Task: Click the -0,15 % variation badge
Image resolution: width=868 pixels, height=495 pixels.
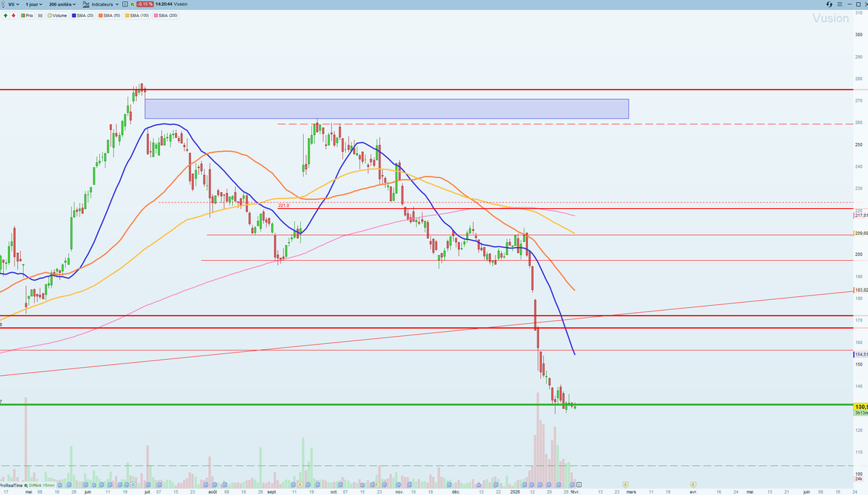Action: tap(145, 4)
